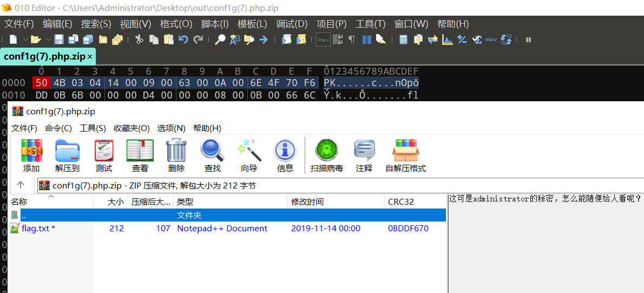Click the 添加 (Add) button in WinRAR

(31, 155)
